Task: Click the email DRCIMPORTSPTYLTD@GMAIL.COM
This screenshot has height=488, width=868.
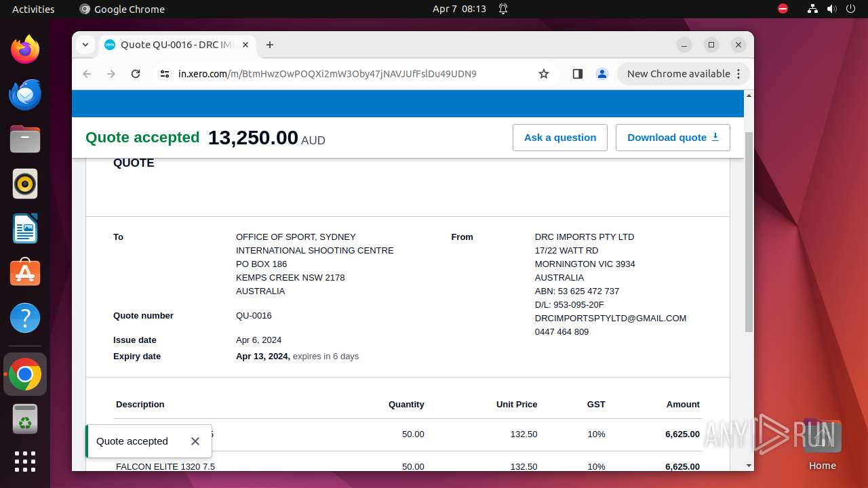Action: point(610,319)
